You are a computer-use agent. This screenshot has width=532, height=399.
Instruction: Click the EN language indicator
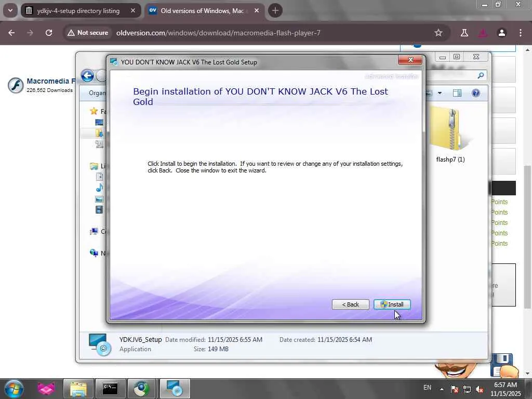pos(427,388)
